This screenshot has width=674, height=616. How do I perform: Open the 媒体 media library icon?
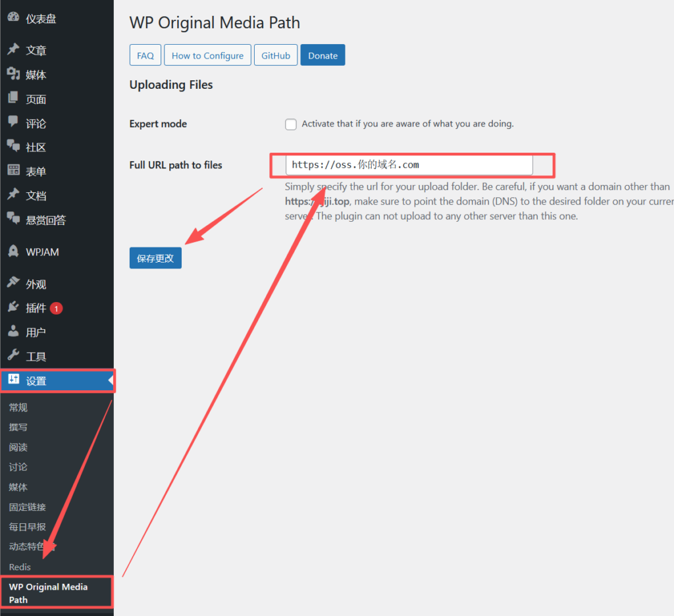pos(13,74)
